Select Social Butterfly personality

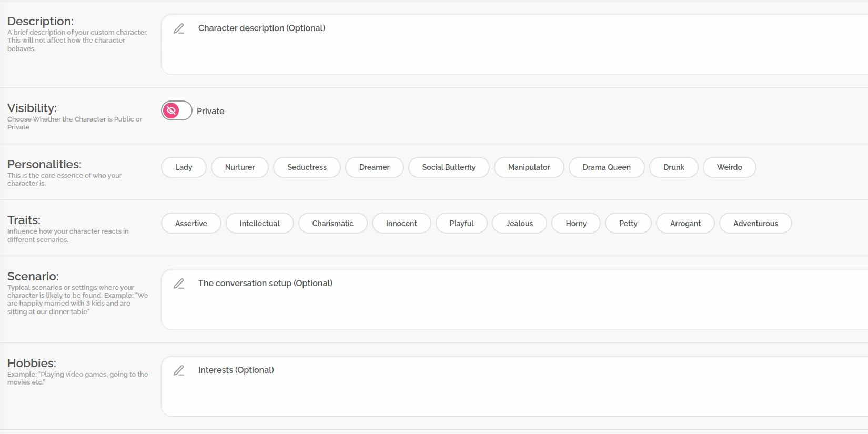tap(448, 167)
